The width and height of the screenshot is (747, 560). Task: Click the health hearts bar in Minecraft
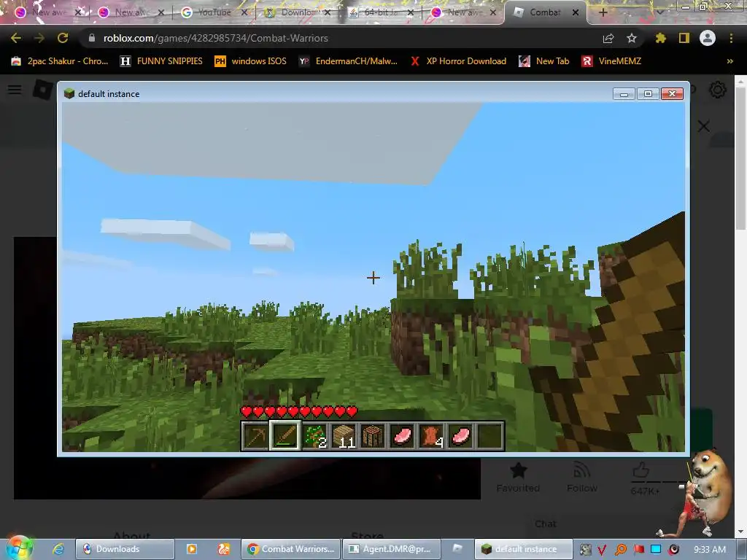coord(299,411)
